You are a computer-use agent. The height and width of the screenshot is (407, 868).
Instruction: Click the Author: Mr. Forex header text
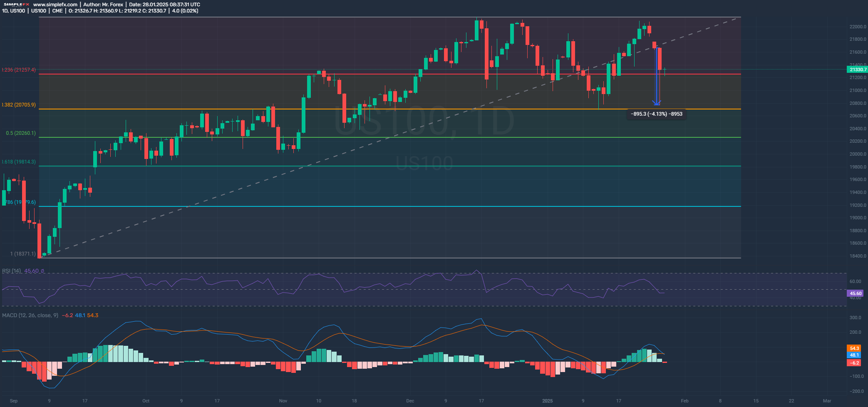point(103,5)
